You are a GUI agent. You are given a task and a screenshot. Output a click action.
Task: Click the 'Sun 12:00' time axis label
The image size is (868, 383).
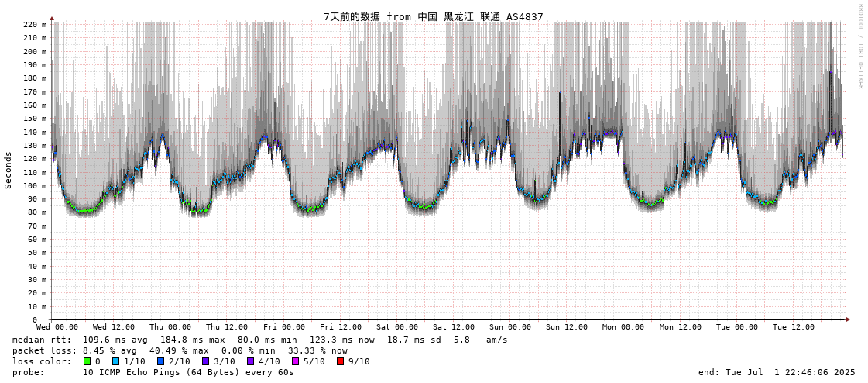click(x=567, y=327)
